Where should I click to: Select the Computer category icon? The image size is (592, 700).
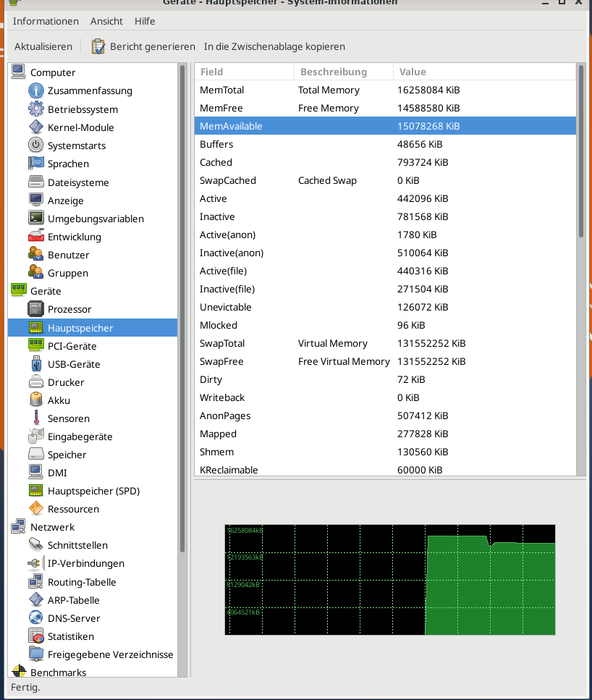[x=18, y=72]
